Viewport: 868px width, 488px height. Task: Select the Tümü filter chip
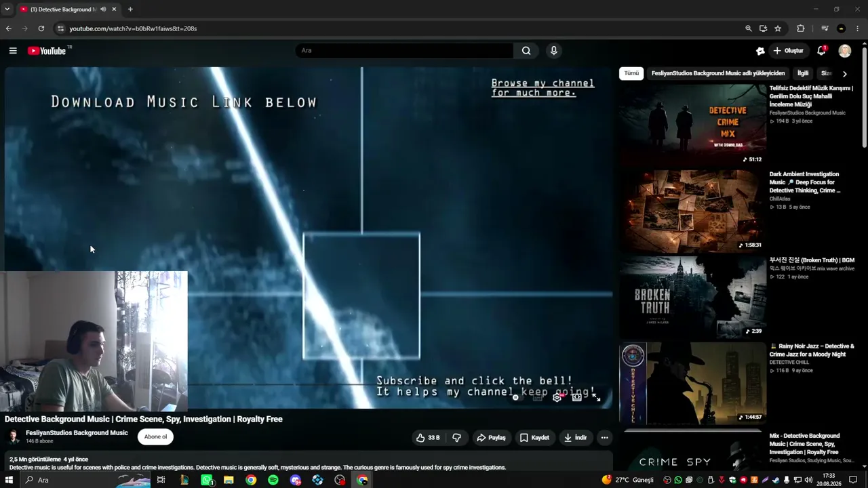631,73
